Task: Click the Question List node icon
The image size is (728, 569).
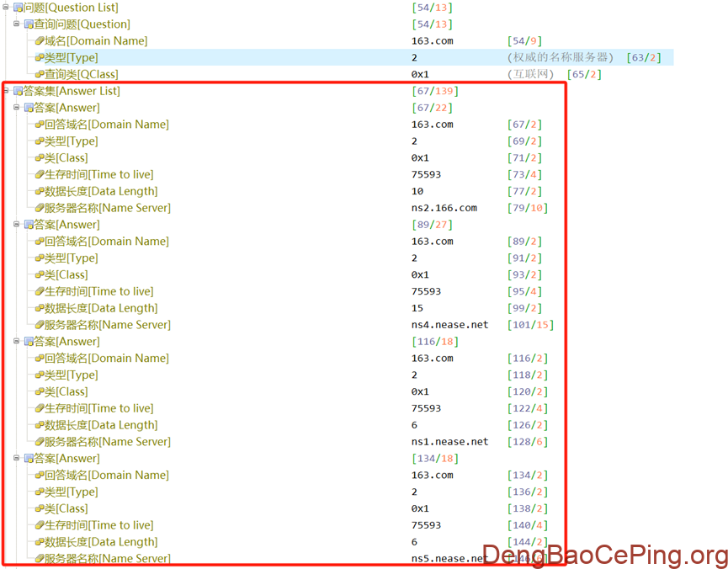Action: tap(18, 8)
